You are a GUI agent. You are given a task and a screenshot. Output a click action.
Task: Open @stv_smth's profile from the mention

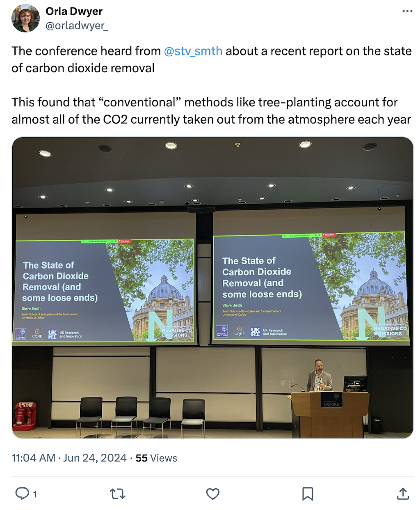[193, 51]
